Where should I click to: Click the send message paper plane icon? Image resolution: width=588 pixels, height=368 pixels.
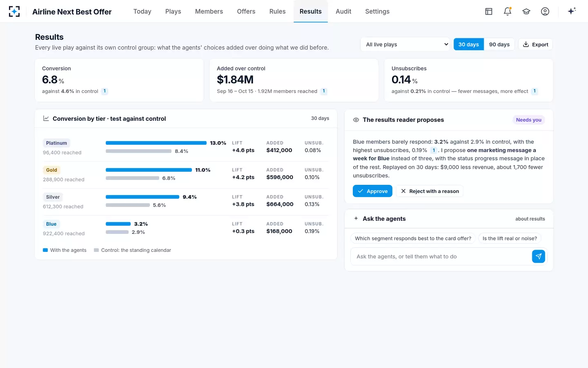[539, 256]
